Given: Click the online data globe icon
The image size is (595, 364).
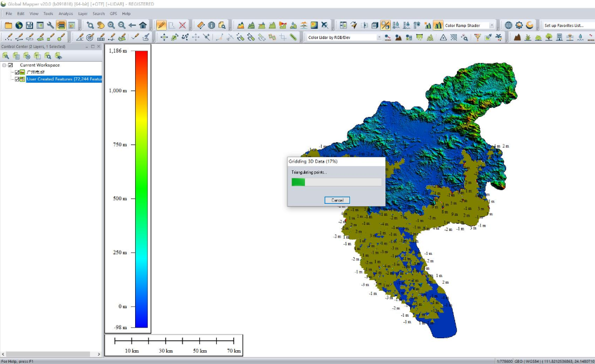Looking at the screenshot, I should point(19,25).
